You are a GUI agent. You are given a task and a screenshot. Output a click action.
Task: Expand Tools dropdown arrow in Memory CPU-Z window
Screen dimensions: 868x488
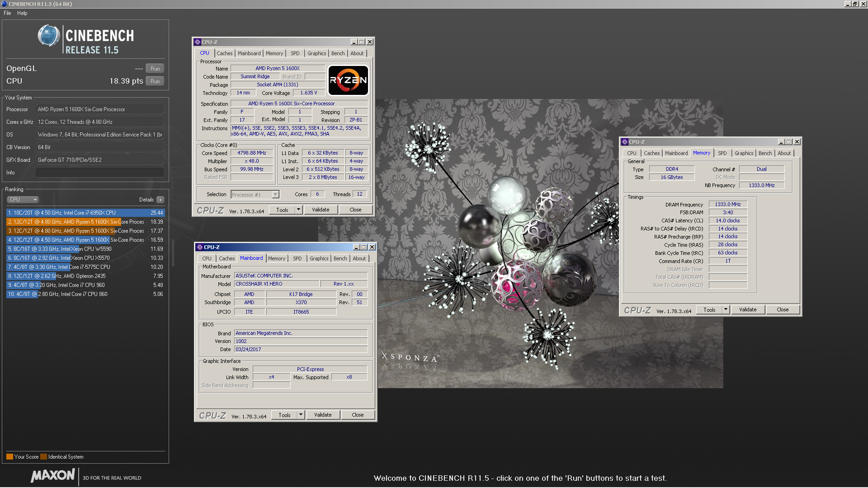point(726,310)
